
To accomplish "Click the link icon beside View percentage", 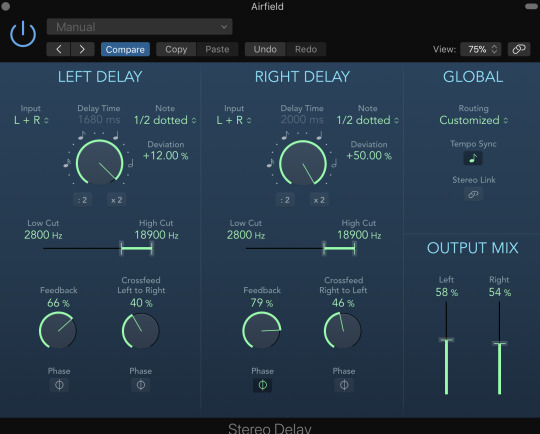I will [519, 49].
